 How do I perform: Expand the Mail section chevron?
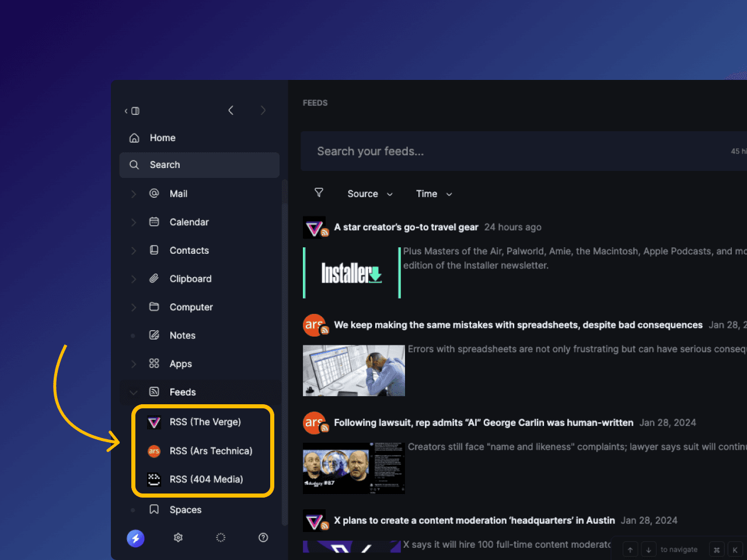(x=134, y=194)
